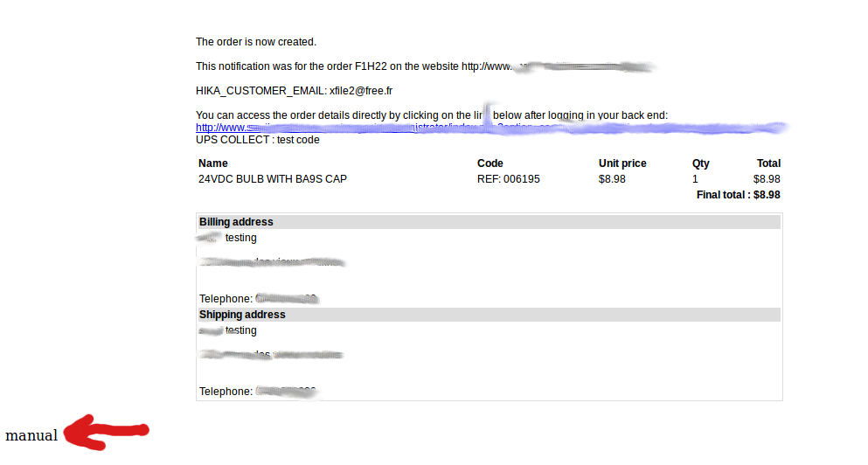
Task: Click the product code REF: 006195
Action: point(508,179)
